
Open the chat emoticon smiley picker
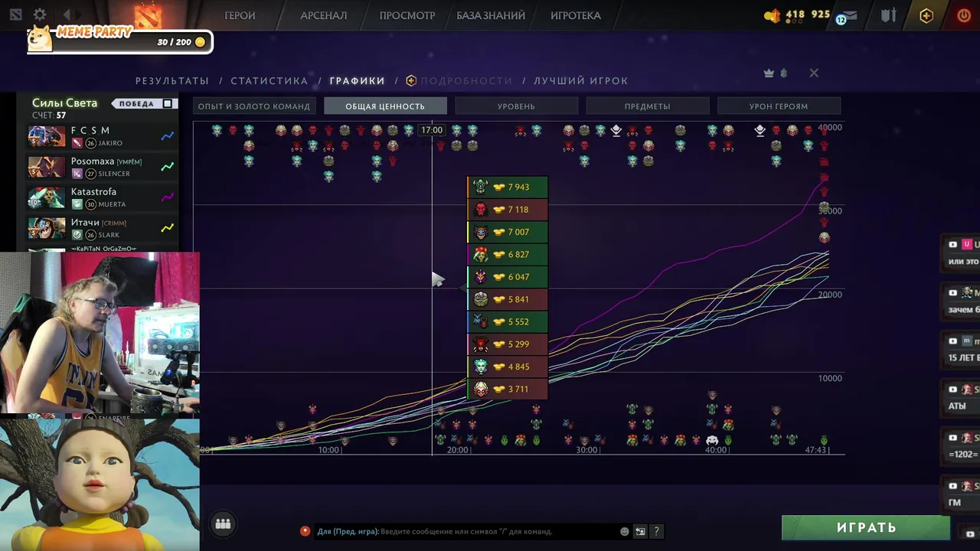(x=625, y=531)
